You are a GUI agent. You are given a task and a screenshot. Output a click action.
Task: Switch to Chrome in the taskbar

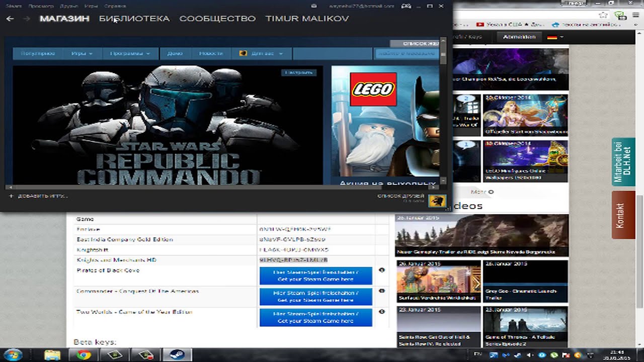pyautogui.click(x=84, y=354)
